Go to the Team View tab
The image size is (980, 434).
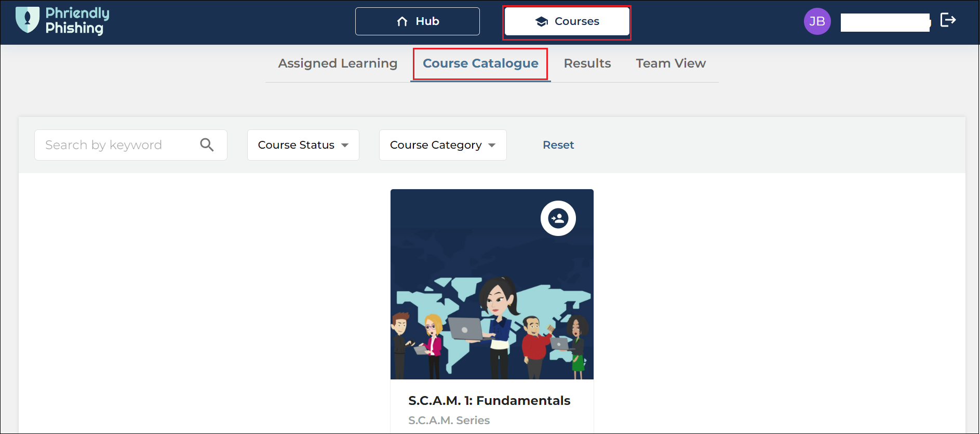click(670, 63)
